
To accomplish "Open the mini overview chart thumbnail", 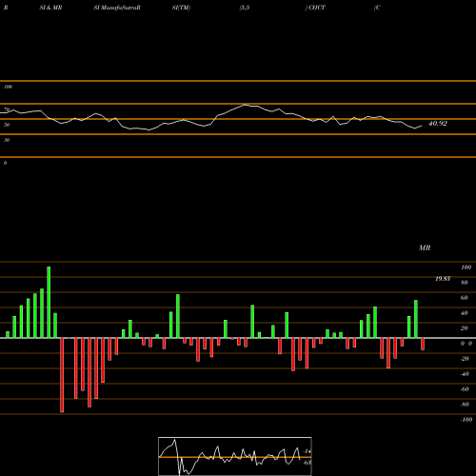I will click(235, 456).
